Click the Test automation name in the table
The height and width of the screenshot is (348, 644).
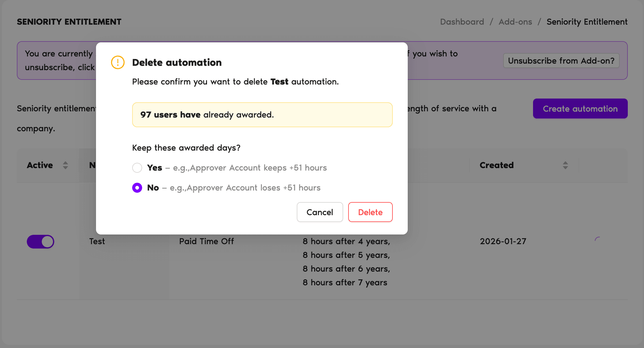coord(97,241)
